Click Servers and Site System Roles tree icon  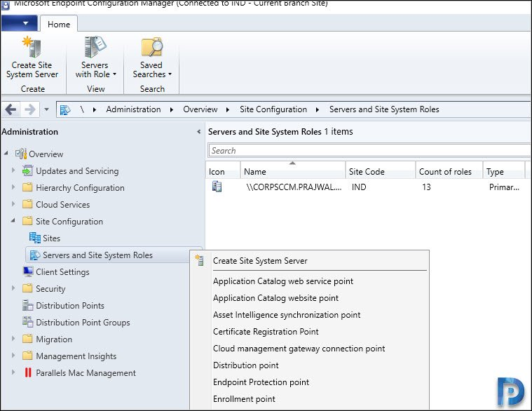coord(34,255)
